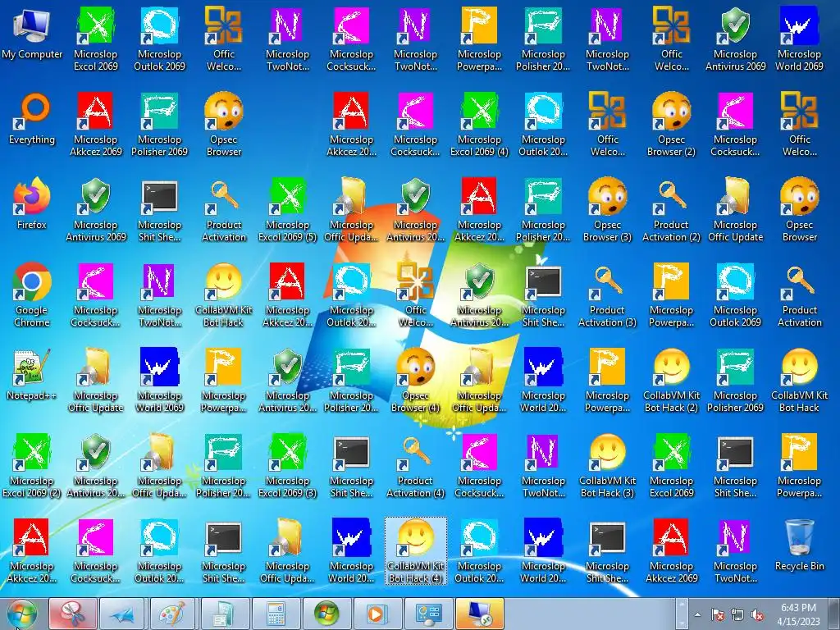Screen dimensions: 840x630
Task: Select the Microslop Excol 2069 (2) shortcut
Action: tap(32, 466)
